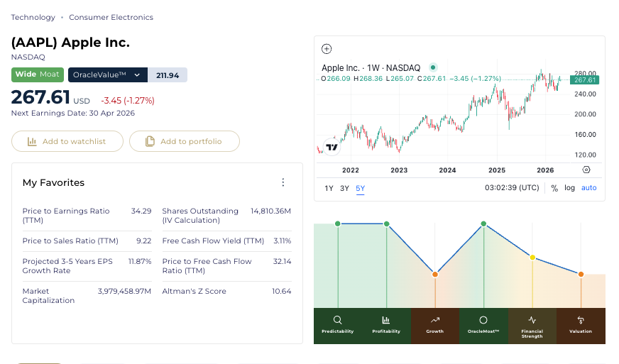Toggle auto scale on the chart
The height and width of the screenshot is (364, 619).
click(589, 188)
